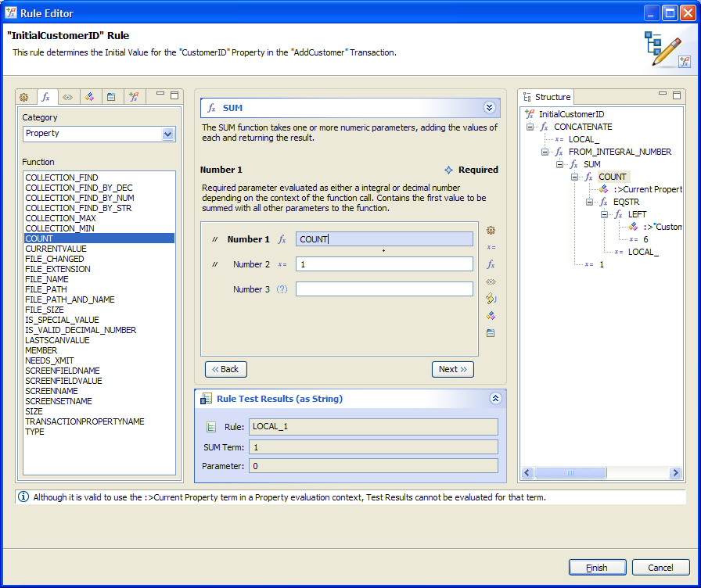This screenshot has width=701, height=588.
Task: Click the Structure panel horizontal scrollbar
Action: click(600, 473)
